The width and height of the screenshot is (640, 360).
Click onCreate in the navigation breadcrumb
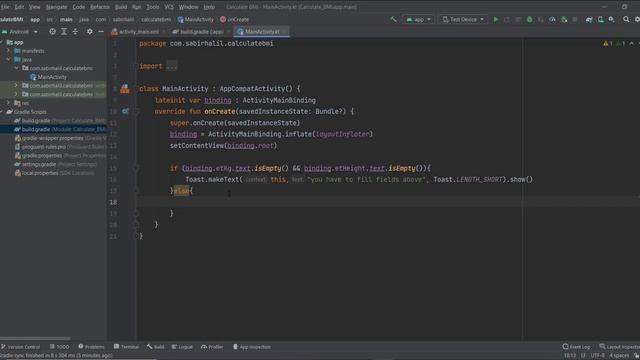coord(234,19)
